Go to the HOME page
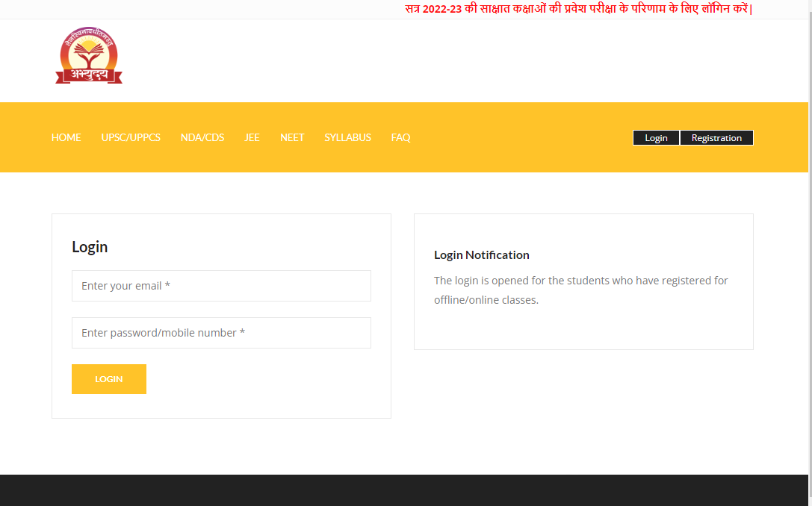 (x=66, y=137)
